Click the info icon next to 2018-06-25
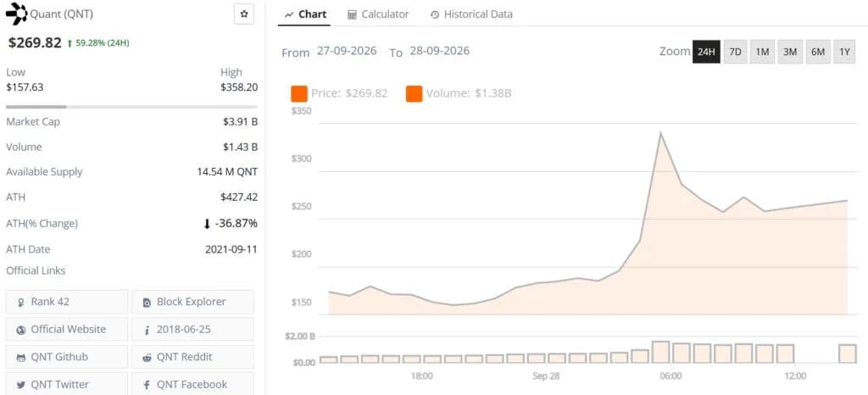This screenshot has width=868, height=395. point(147,330)
